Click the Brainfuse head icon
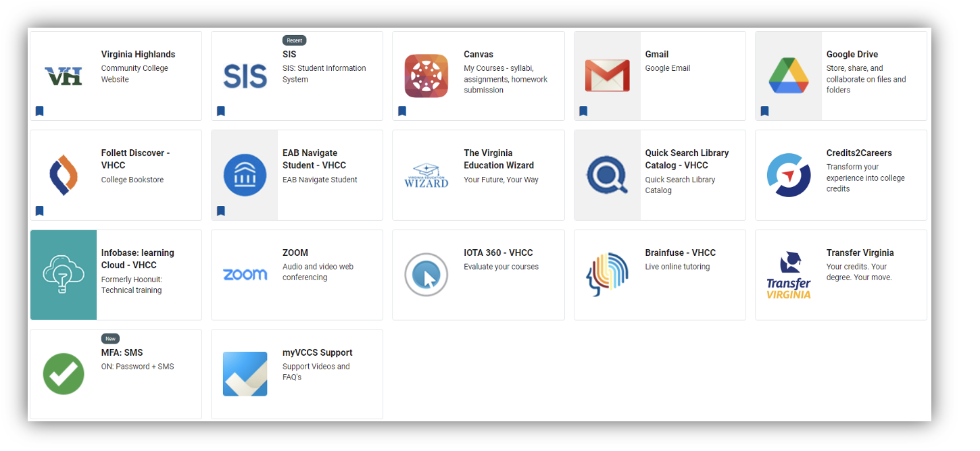The height and width of the screenshot is (451, 980). click(x=608, y=275)
